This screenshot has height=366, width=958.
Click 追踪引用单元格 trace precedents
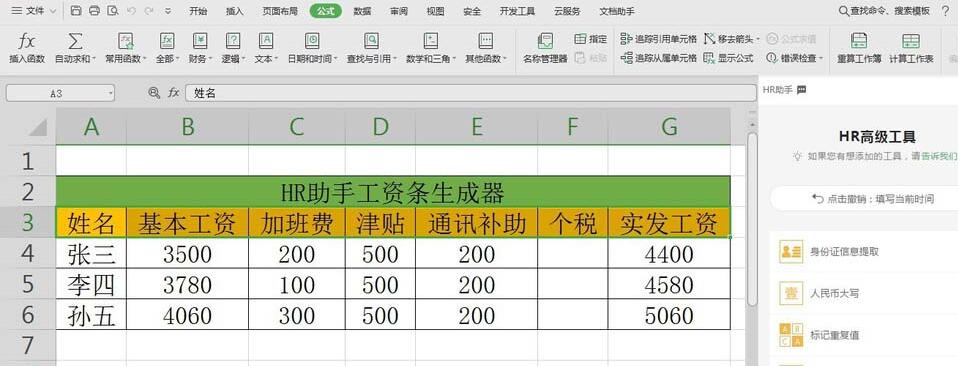pos(658,39)
